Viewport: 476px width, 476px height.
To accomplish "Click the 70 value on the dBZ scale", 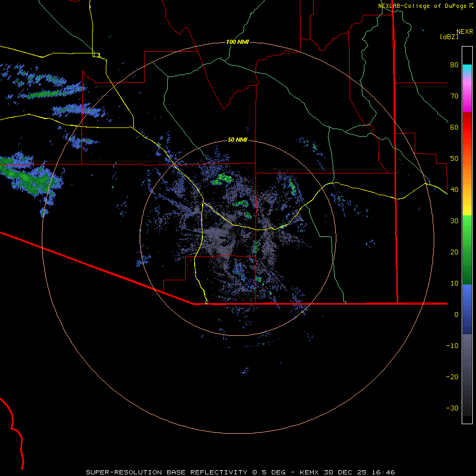I will [x=454, y=96].
